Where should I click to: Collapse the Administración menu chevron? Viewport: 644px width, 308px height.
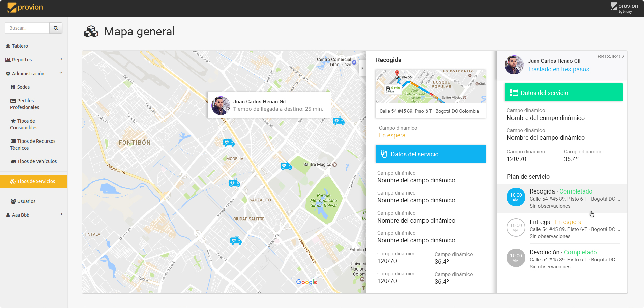(61, 73)
